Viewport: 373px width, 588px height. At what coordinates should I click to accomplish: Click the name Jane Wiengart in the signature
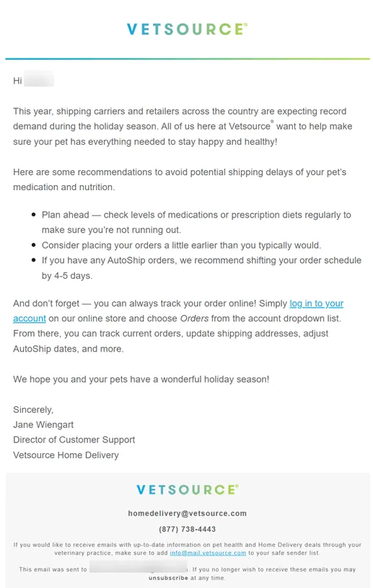pos(43,425)
